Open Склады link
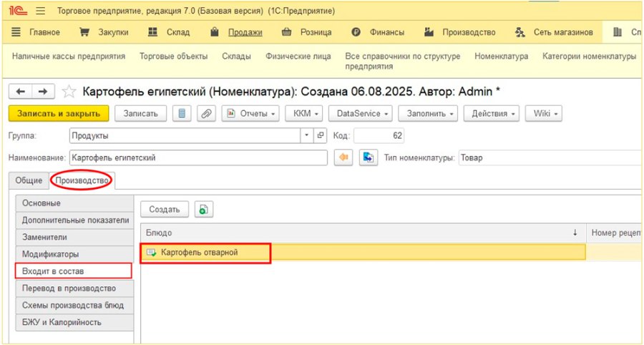Viewport: 644px width, 345px height. [237, 57]
